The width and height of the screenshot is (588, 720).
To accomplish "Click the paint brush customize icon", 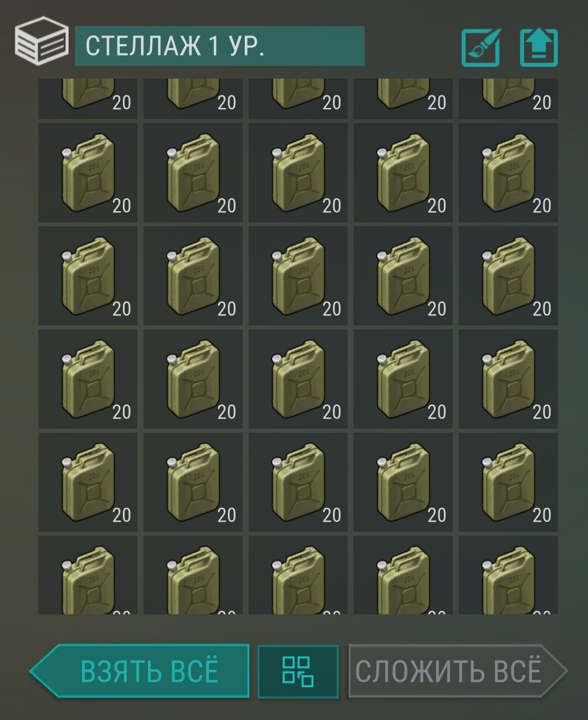I will [x=481, y=47].
